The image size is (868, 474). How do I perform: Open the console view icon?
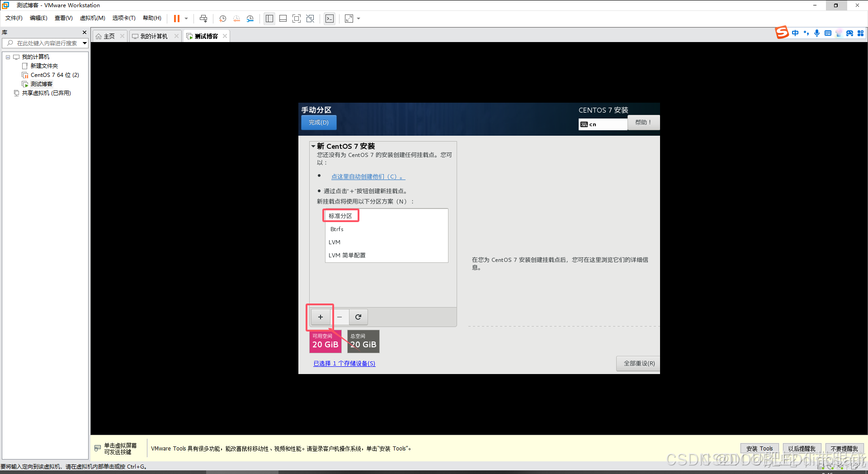(x=330, y=19)
